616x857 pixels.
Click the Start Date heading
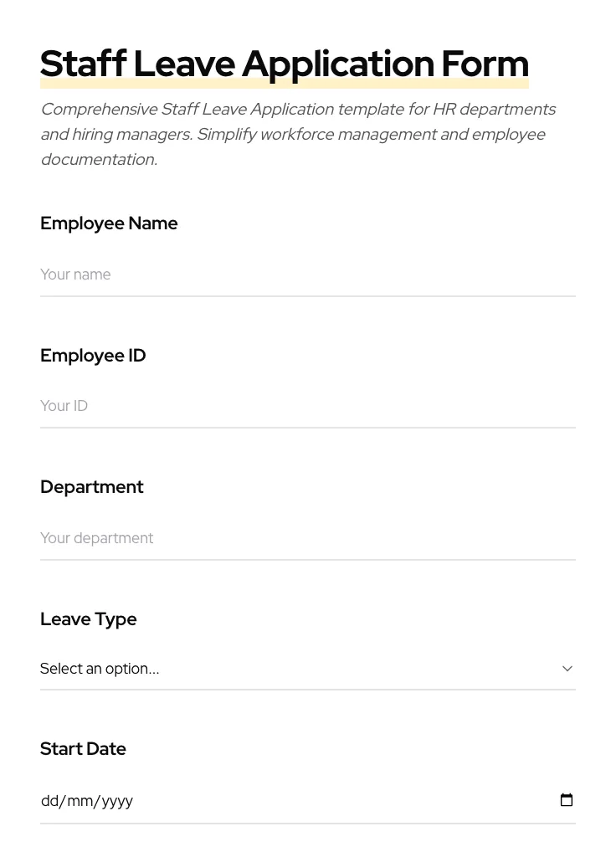[x=83, y=748]
